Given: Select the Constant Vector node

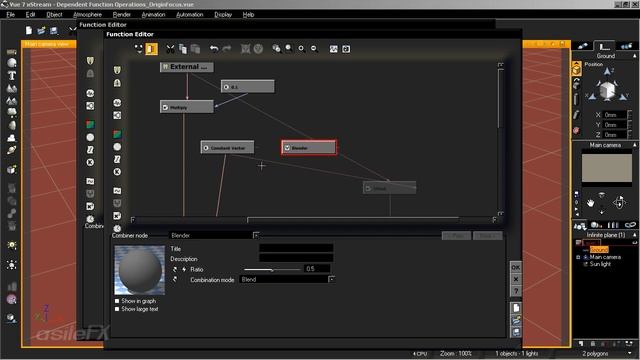Looking at the screenshot, I should (227, 147).
